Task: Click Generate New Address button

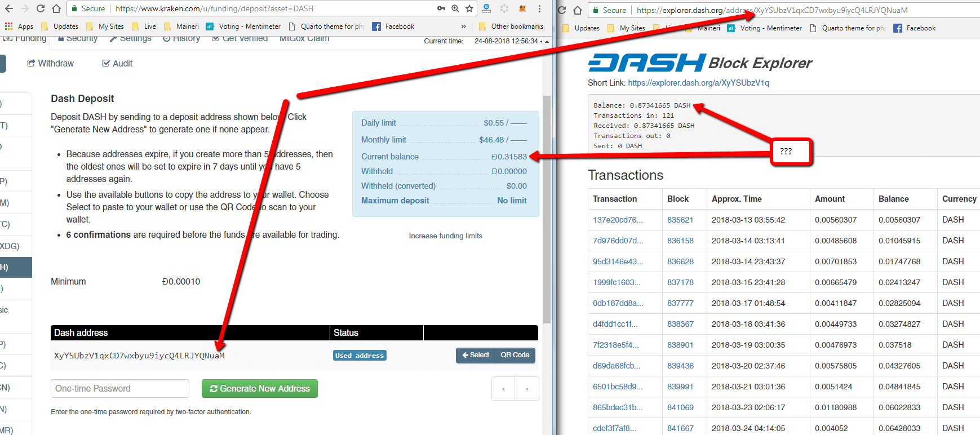Action: (x=260, y=388)
